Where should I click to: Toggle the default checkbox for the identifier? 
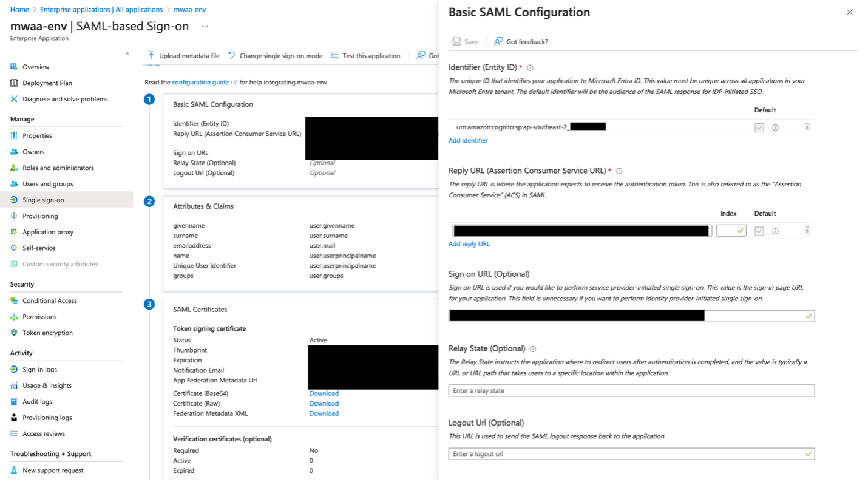click(x=759, y=127)
